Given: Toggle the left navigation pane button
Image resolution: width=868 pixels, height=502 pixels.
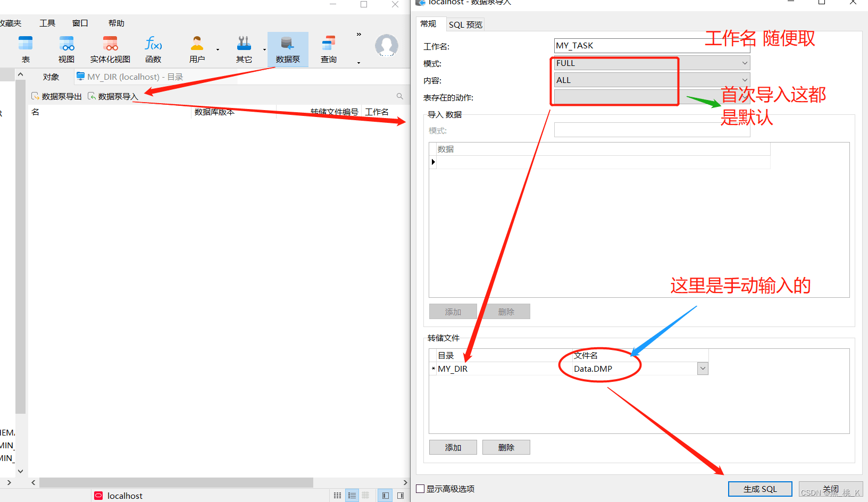Looking at the screenshot, I should 385,496.
